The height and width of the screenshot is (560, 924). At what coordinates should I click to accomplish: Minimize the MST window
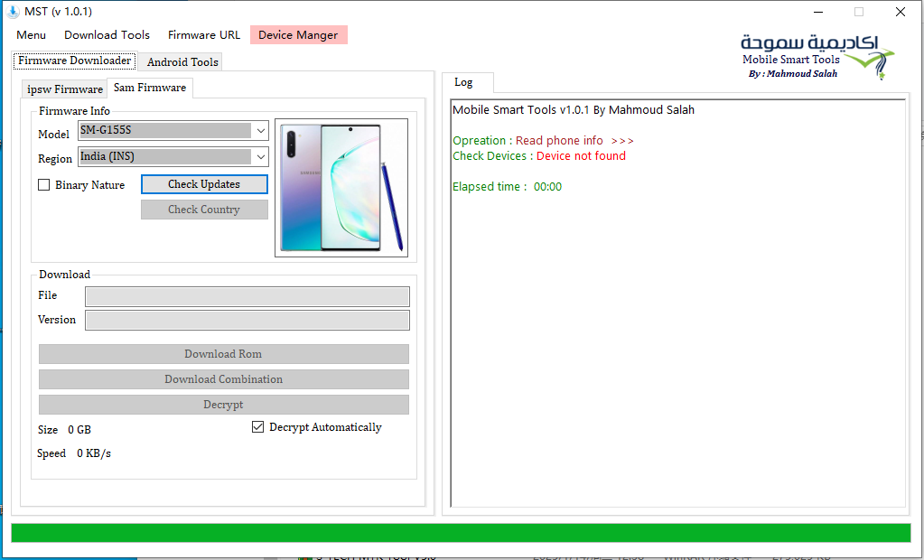point(818,12)
